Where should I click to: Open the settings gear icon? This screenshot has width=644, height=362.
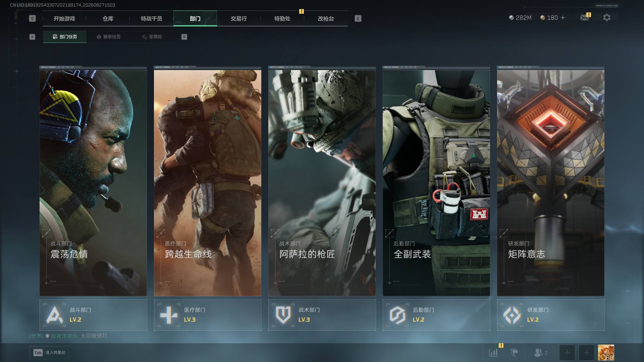pyautogui.click(x=607, y=17)
